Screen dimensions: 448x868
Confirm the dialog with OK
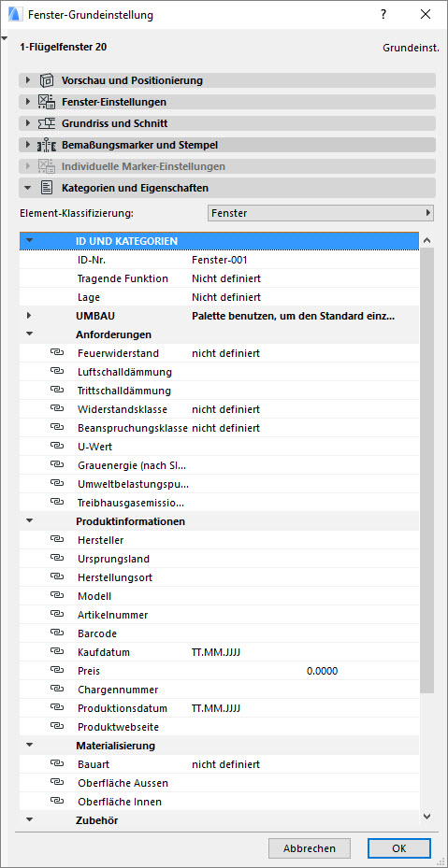pyautogui.click(x=398, y=848)
